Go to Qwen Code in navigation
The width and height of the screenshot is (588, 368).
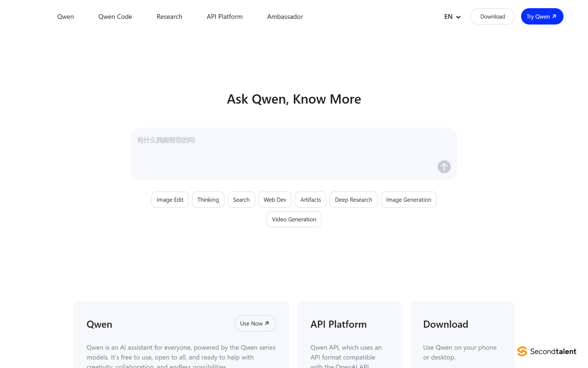pos(115,17)
